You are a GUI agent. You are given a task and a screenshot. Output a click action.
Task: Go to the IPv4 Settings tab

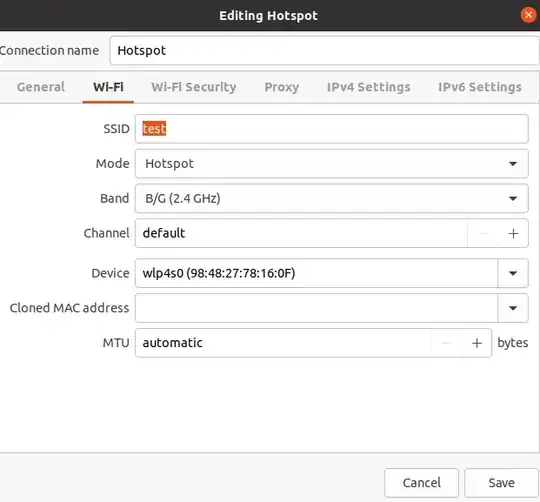point(368,87)
